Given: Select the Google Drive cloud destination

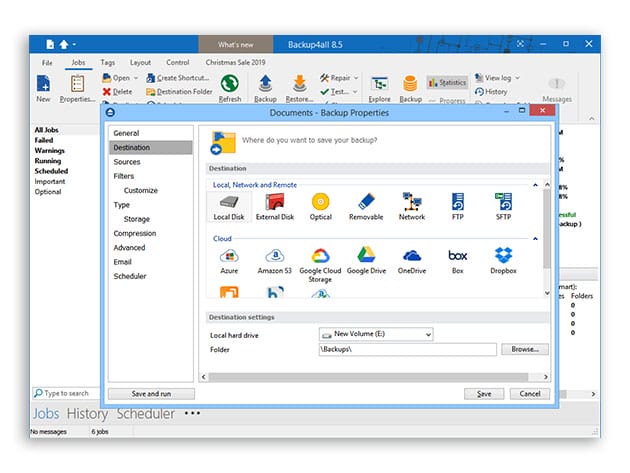Looking at the screenshot, I should [365, 258].
